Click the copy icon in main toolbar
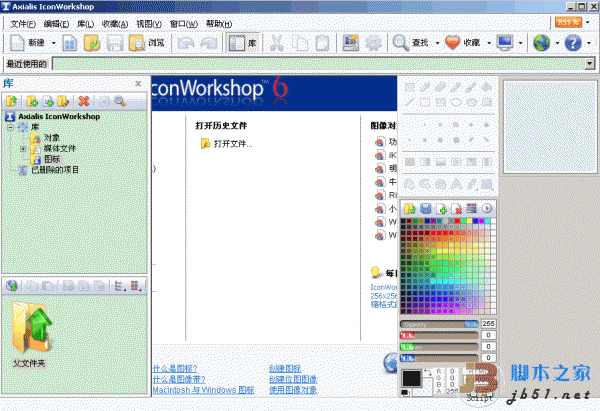 coord(300,43)
